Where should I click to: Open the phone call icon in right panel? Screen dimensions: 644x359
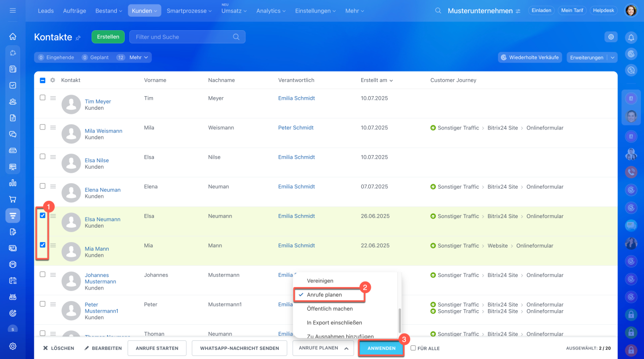[631, 172]
